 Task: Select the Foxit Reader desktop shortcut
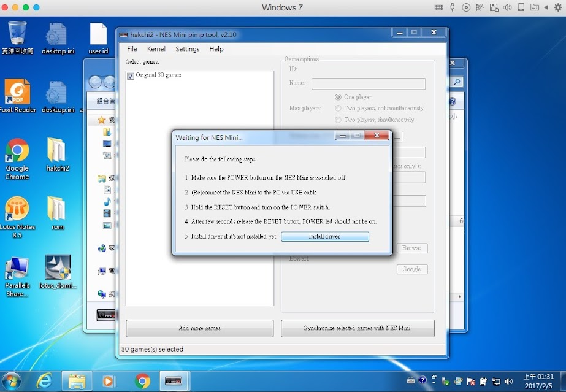(17, 96)
